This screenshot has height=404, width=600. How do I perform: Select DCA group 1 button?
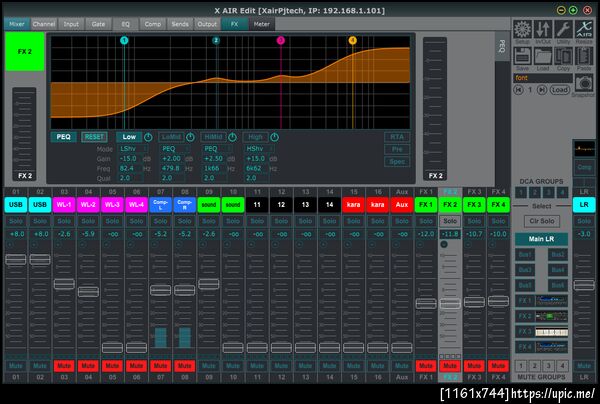tap(521, 192)
